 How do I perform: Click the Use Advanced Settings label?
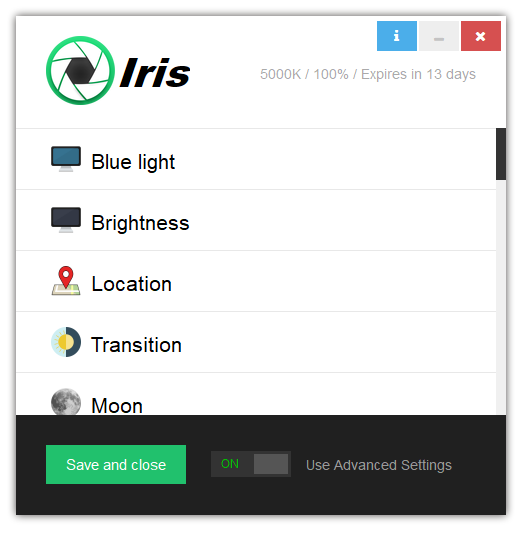(x=379, y=465)
